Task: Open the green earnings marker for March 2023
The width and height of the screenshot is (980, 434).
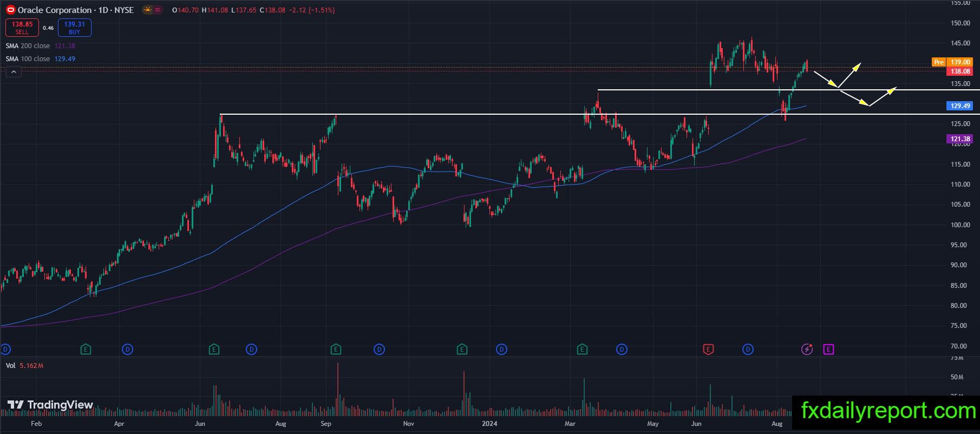Action: coord(86,350)
